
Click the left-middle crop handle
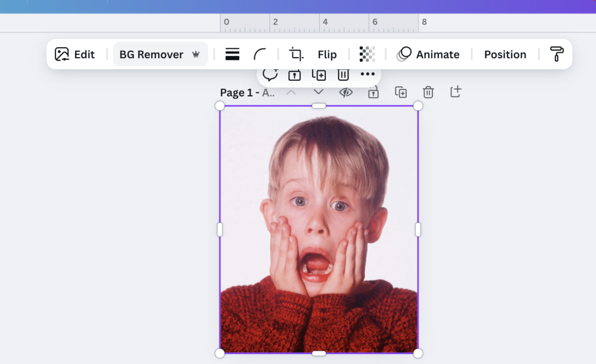(219, 230)
